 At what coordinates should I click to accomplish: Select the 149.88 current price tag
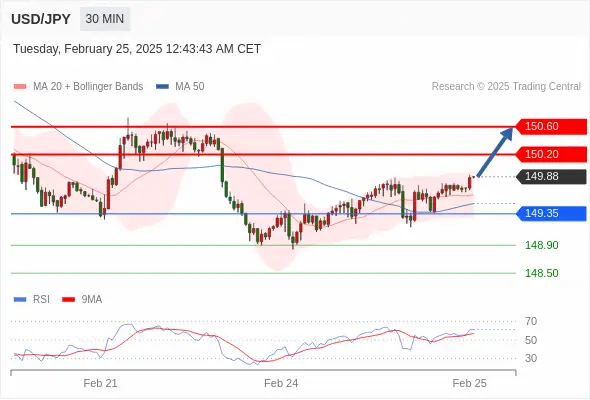click(x=551, y=176)
